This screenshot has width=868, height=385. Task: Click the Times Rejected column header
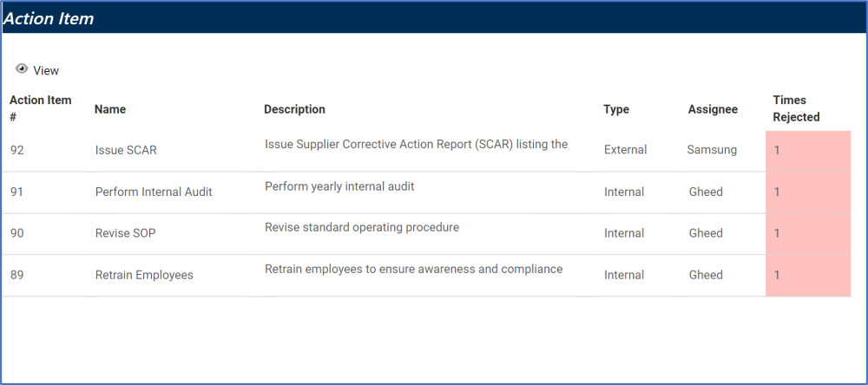(796, 108)
